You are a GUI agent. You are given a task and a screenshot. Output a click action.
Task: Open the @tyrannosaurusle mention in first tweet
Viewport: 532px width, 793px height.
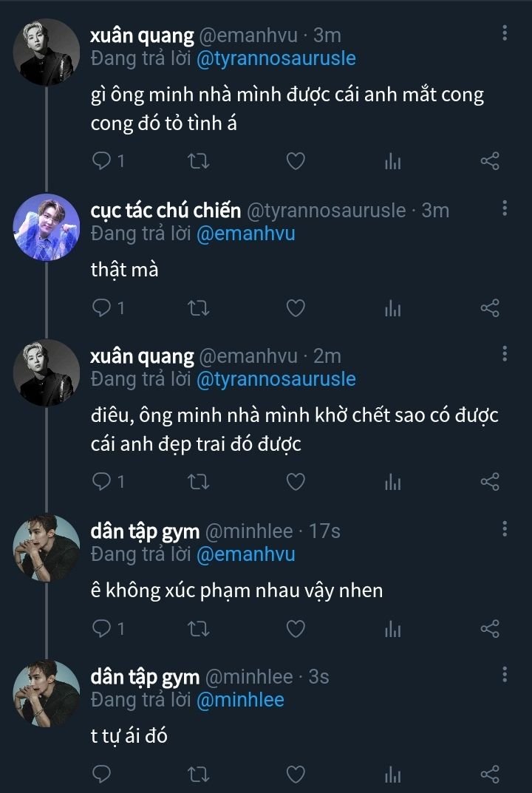[x=276, y=58]
